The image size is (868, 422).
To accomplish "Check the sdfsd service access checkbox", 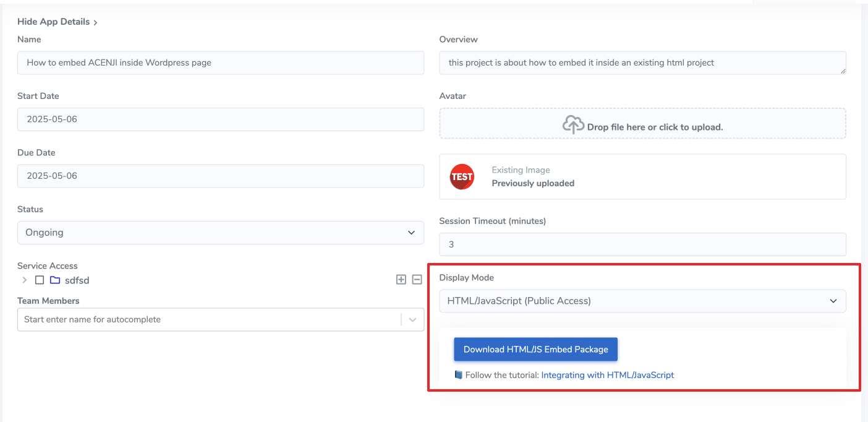I will 40,280.
